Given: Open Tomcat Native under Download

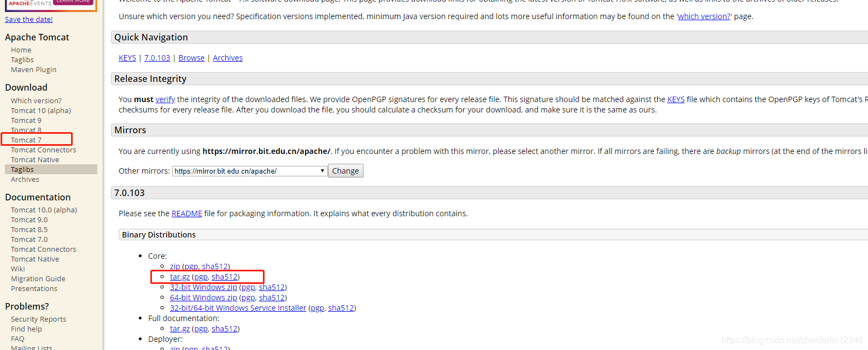Looking at the screenshot, I should coord(35,159).
